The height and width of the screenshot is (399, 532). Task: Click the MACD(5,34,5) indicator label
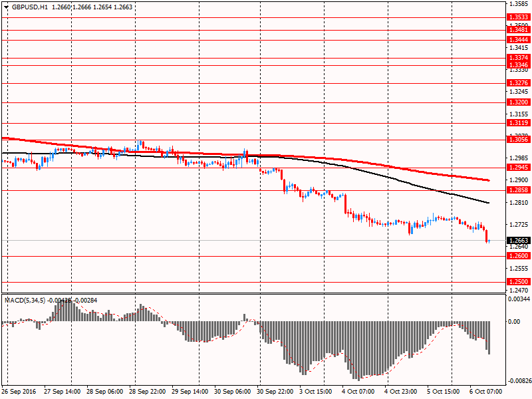(x=25, y=301)
